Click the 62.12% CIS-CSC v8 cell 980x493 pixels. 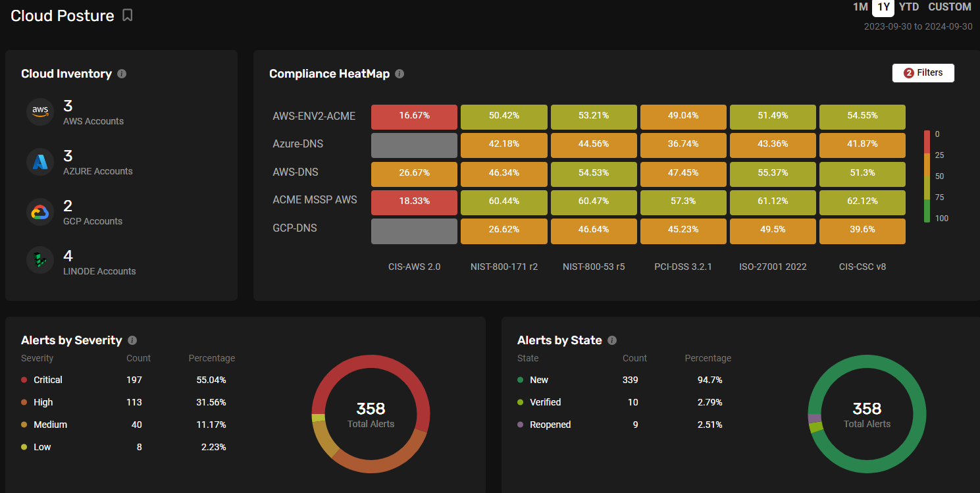click(862, 201)
